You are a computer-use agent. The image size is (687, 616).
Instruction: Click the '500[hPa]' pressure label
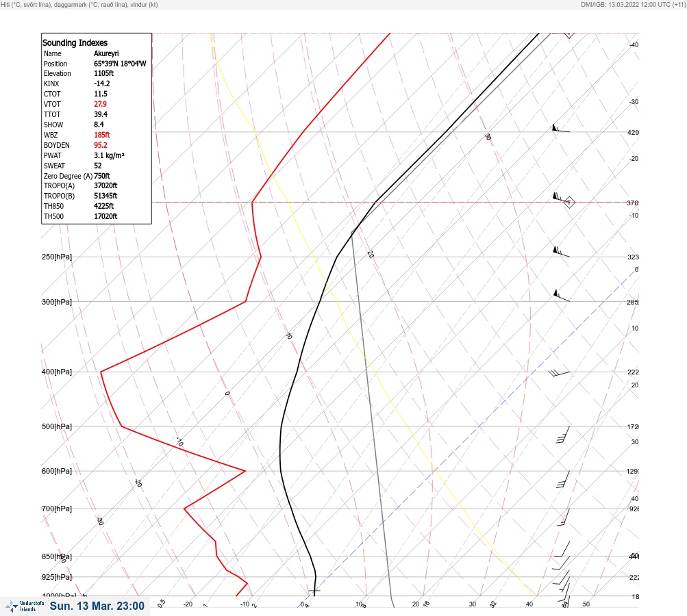tap(57, 426)
